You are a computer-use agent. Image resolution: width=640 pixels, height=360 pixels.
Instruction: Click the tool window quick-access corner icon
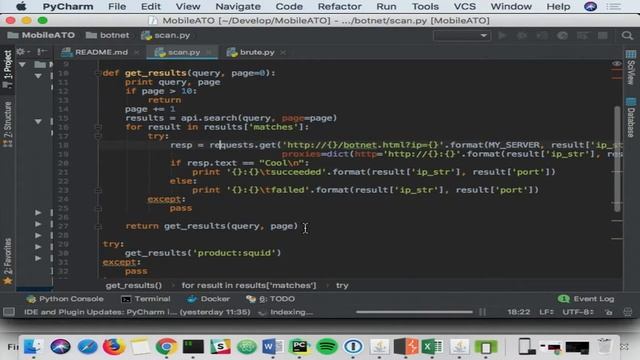click(x=9, y=312)
